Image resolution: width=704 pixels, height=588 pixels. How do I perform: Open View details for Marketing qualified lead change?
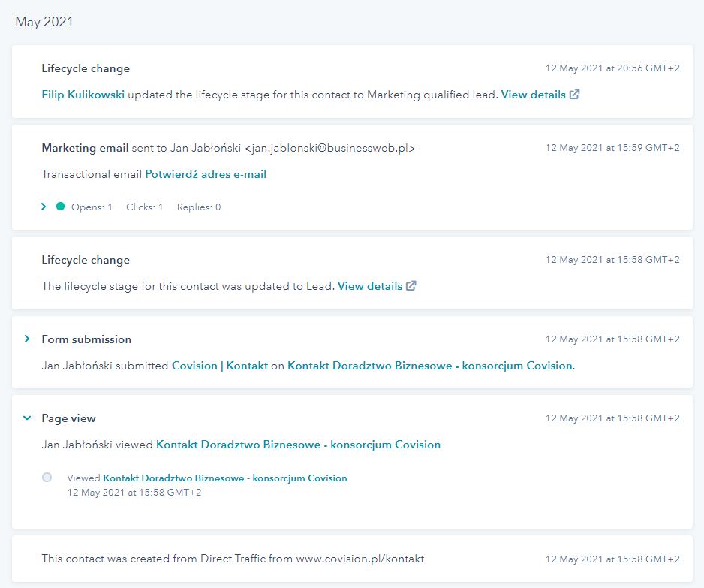pos(533,95)
